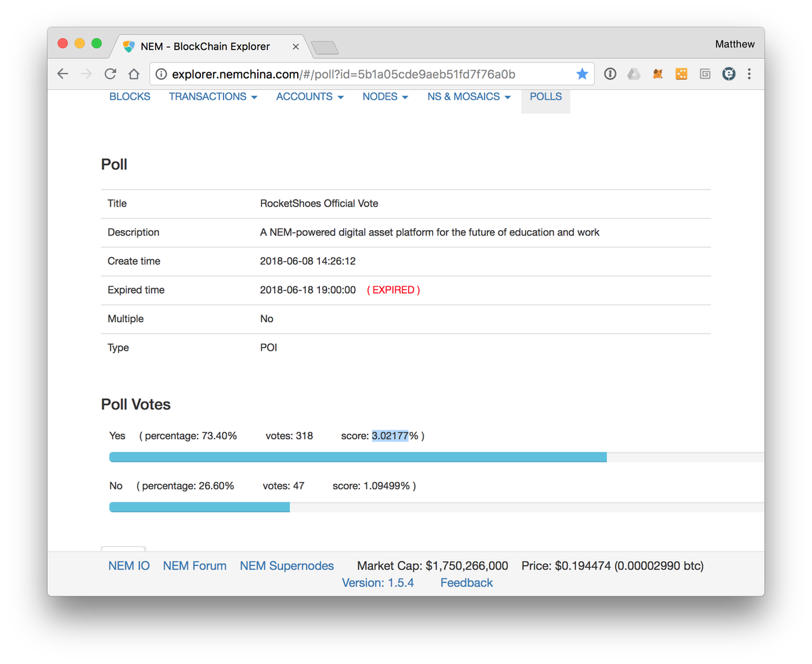
Task: Open the NEM Forum link
Action: tap(195, 566)
